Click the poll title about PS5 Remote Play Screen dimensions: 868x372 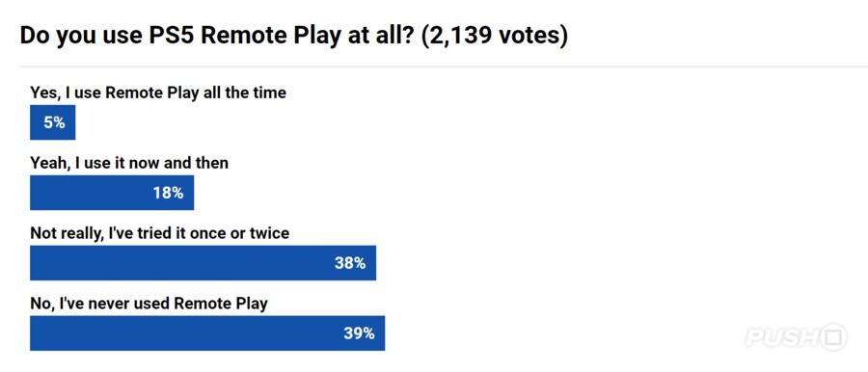point(294,36)
